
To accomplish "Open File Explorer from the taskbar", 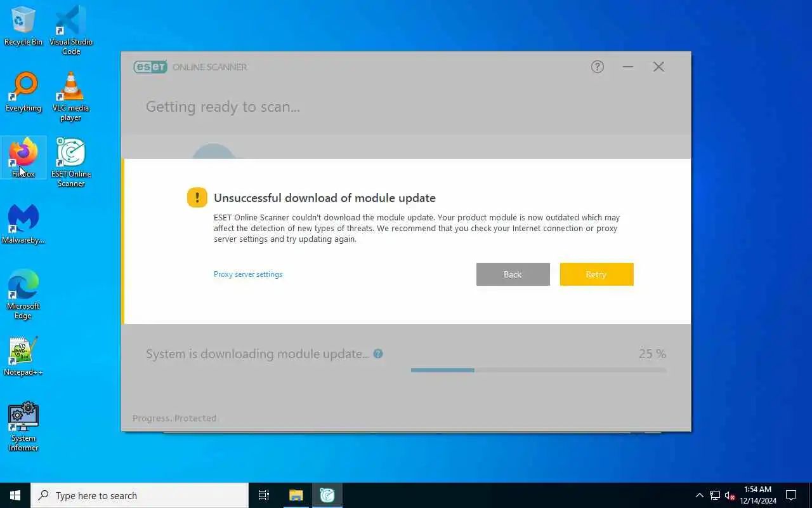I will pos(296,495).
